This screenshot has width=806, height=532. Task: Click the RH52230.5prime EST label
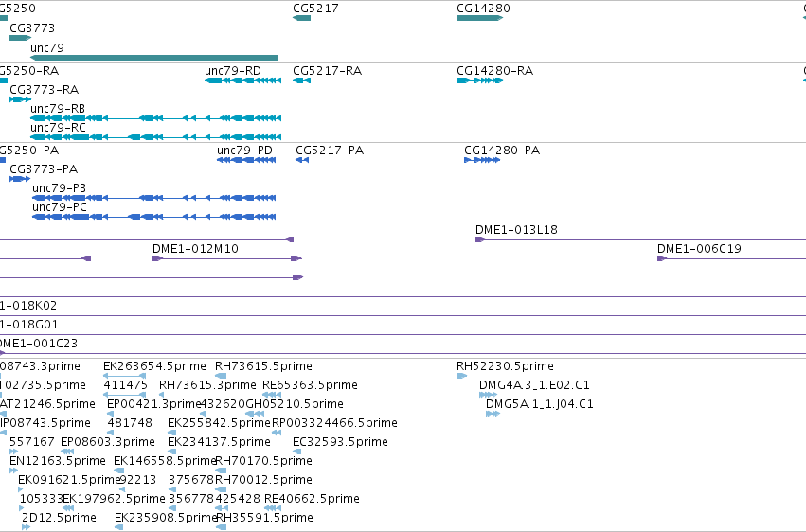[505, 366]
